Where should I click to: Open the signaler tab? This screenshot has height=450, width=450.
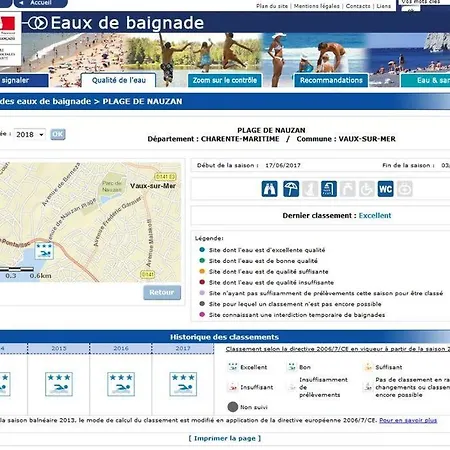tap(24, 80)
